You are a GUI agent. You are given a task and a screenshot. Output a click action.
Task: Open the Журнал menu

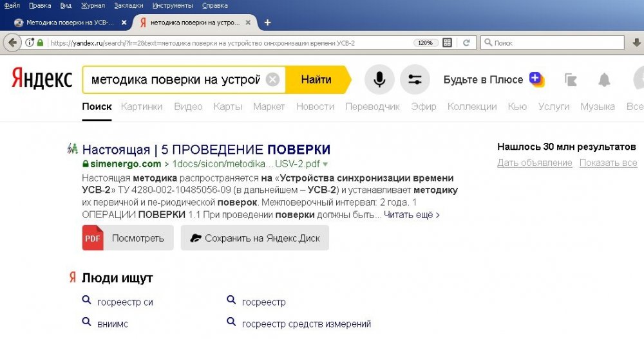93,5
